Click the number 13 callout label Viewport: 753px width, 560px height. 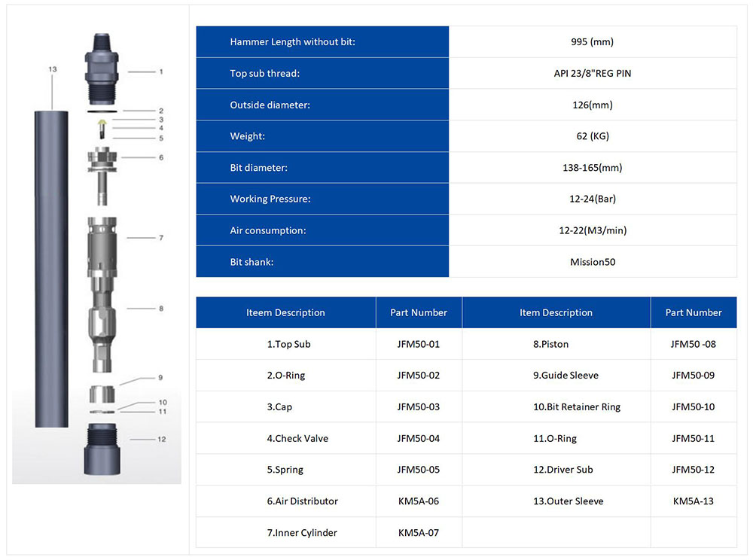click(x=52, y=69)
